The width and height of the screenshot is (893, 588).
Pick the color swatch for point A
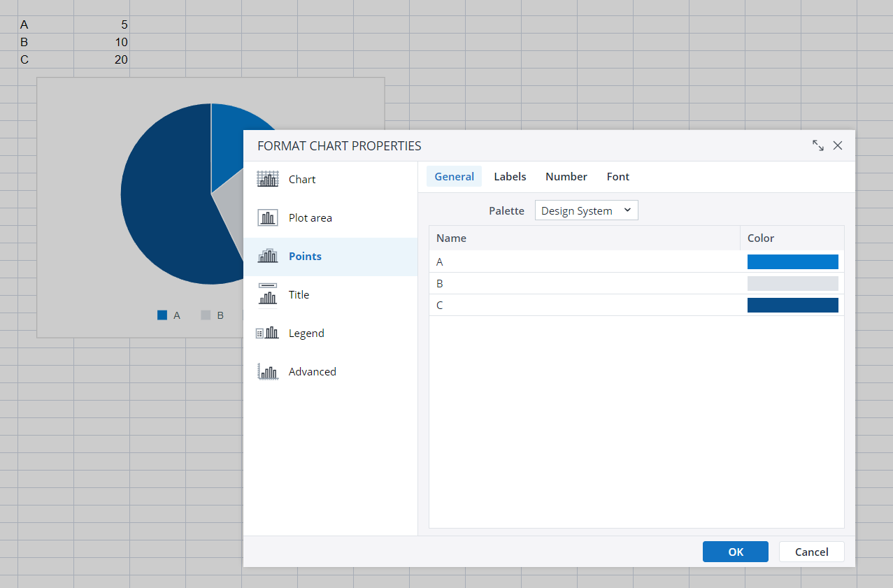(x=792, y=261)
